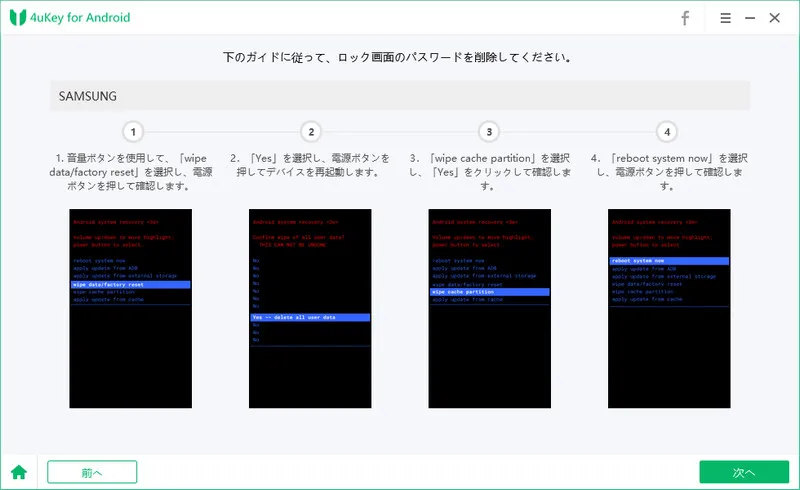
Task: Open the Facebook share icon
Action: click(x=685, y=18)
